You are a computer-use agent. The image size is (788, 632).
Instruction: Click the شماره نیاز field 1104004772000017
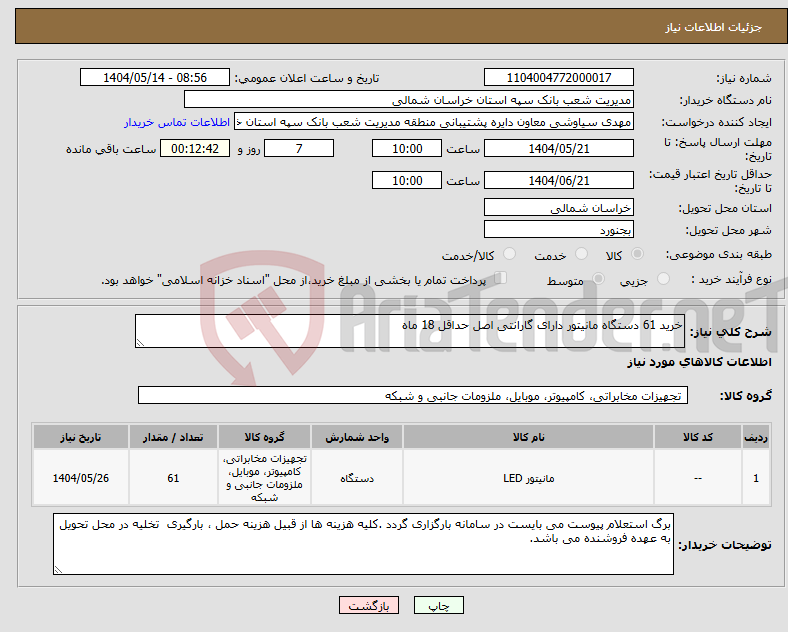558,77
